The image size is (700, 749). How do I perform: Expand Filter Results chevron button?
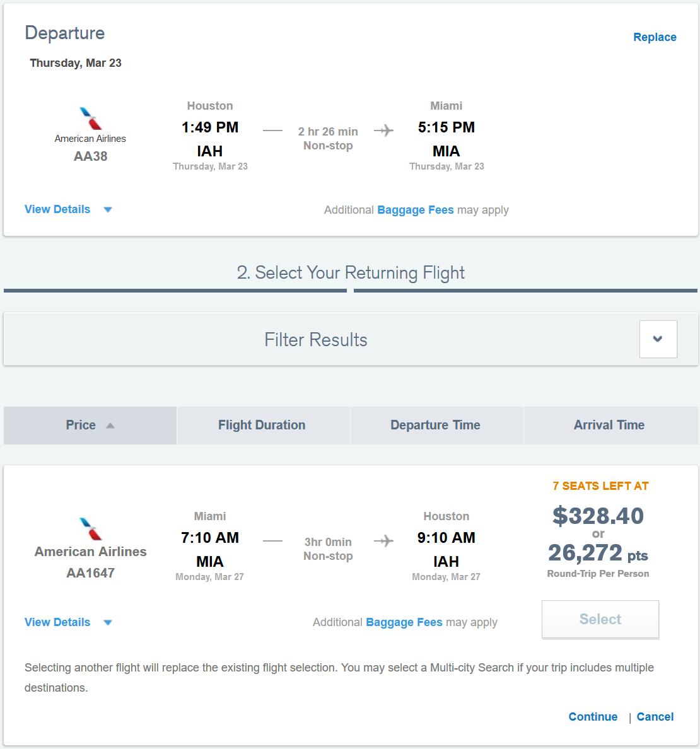click(x=658, y=339)
